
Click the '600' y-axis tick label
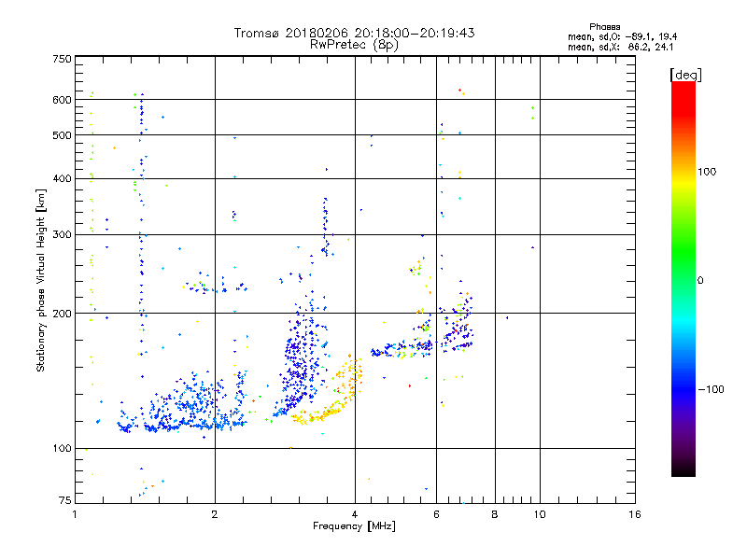62,100
